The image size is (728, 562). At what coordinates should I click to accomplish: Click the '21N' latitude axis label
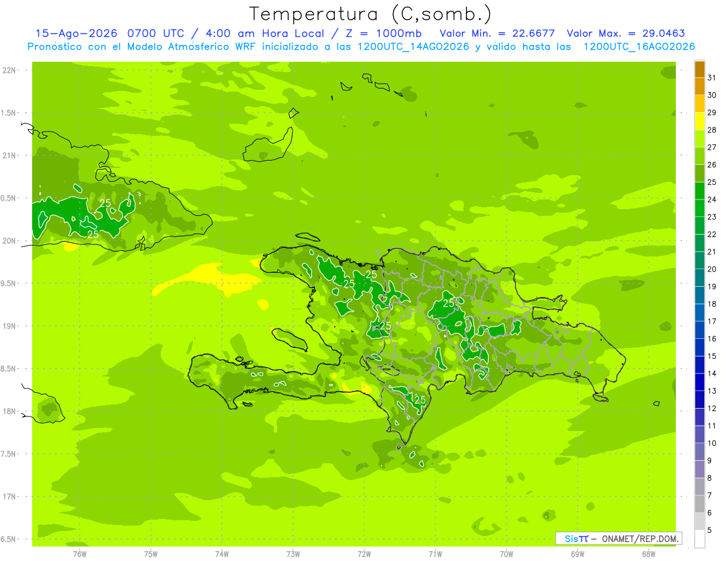pyautogui.click(x=10, y=155)
